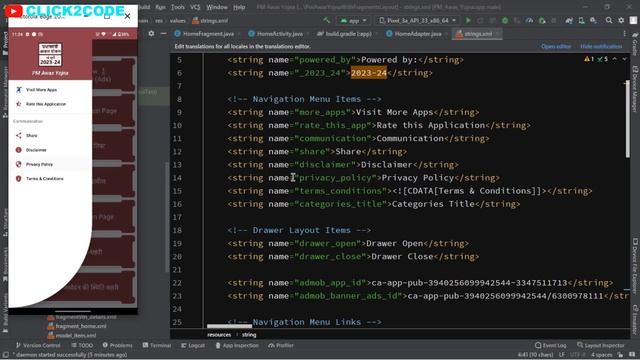The width and height of the screenshot is (640, 360).
Task: Click the Make Project hammer icon
Action: click(x=327, y=20)
